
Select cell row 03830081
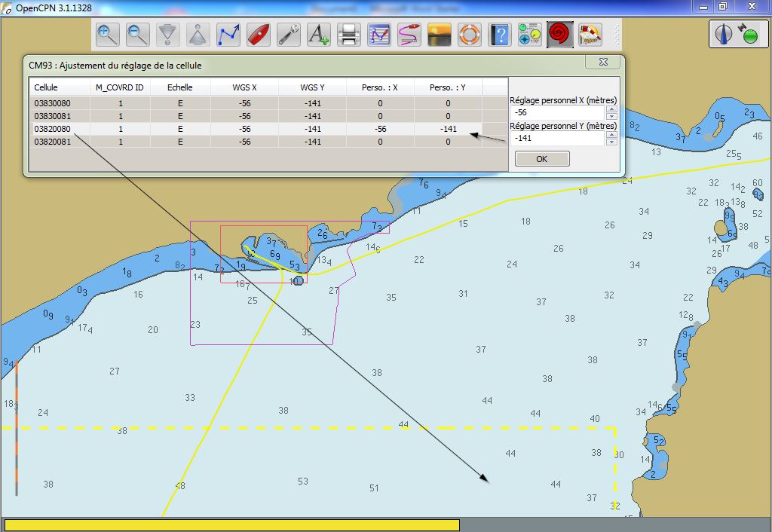pos(268,116)
